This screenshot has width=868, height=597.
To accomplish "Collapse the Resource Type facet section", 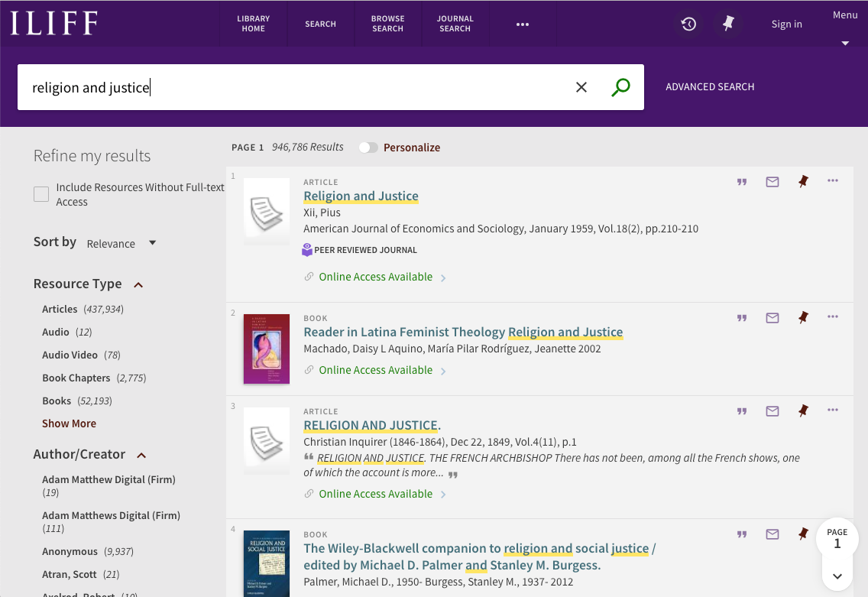I will point(138,284).
